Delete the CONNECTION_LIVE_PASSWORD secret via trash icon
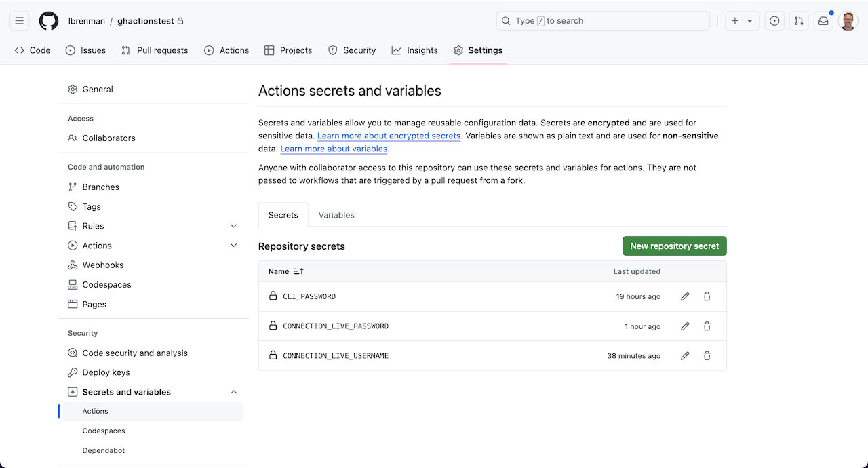The height and width of the screenshot is (468, 868). pos(707,326)
